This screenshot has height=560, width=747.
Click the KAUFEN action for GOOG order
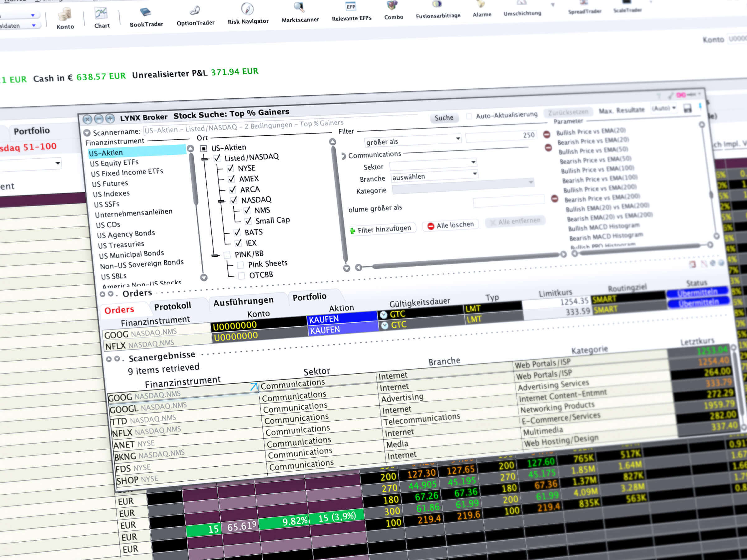341,318
